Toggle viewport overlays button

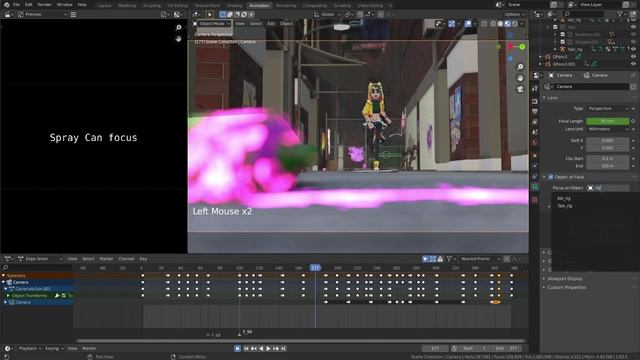[x=468, y=24]
